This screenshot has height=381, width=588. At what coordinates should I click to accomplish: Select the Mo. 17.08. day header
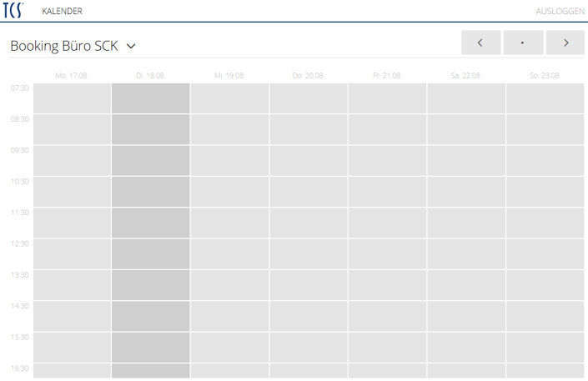coord(72,75)
